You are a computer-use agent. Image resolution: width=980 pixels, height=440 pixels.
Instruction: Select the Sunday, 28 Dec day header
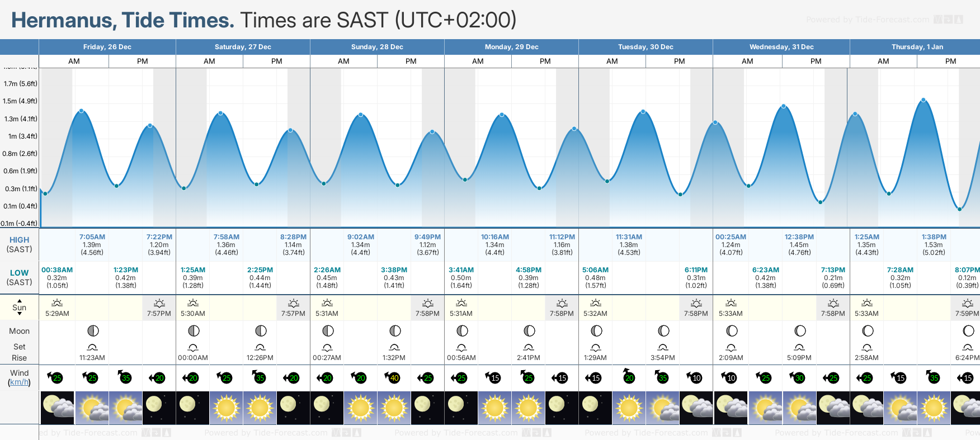point(377,47)
